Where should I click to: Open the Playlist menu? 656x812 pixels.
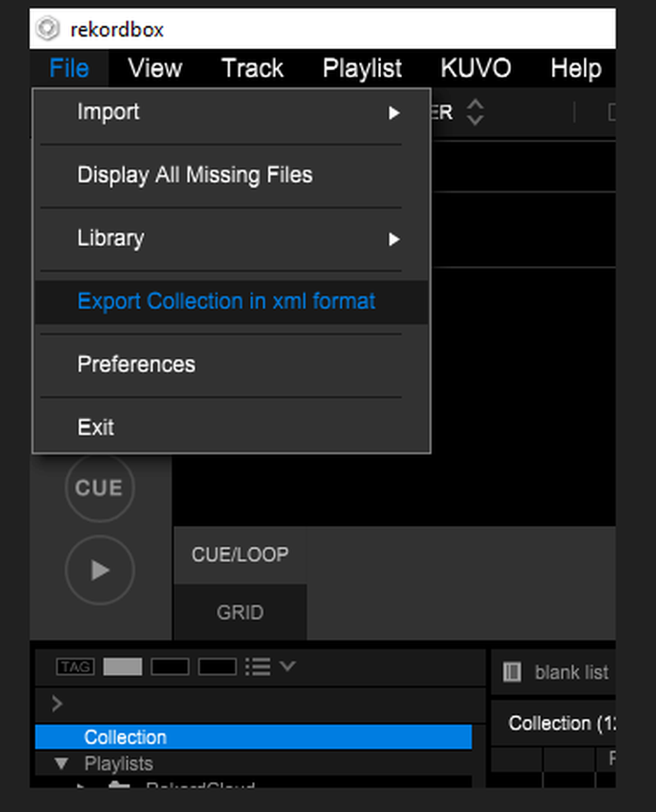tap(362, 68)
